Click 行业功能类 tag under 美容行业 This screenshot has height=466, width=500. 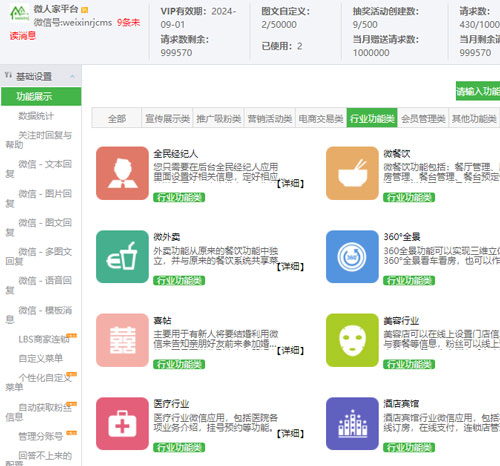pos(409,364)
